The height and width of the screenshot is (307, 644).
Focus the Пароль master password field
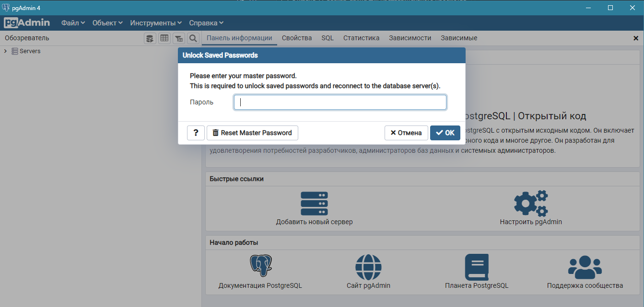coord(340,102)
